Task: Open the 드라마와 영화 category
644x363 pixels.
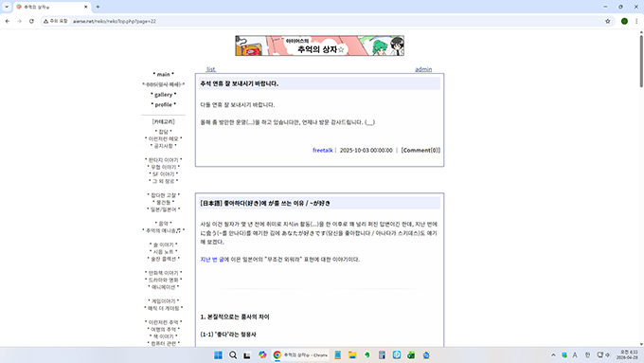Action: pos(164,281)
